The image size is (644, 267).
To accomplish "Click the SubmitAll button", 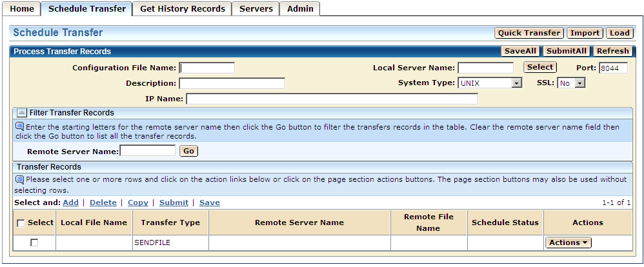I will 567,51.
